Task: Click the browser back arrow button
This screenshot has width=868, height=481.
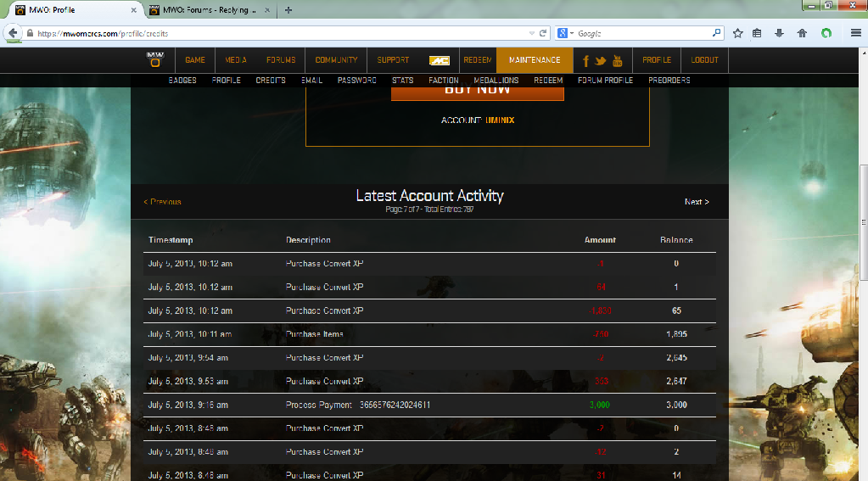Action: [13, 33]
